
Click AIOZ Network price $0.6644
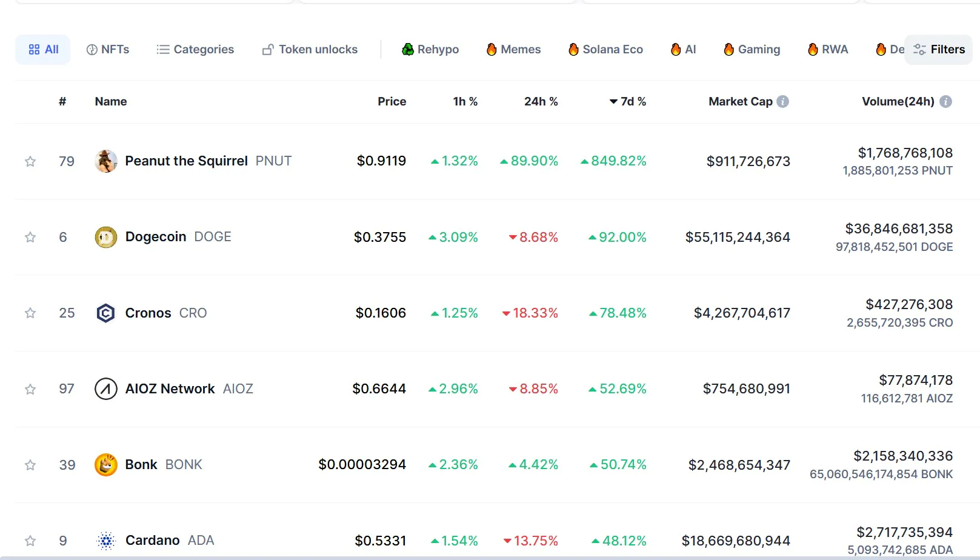click(x=379, y=389)
